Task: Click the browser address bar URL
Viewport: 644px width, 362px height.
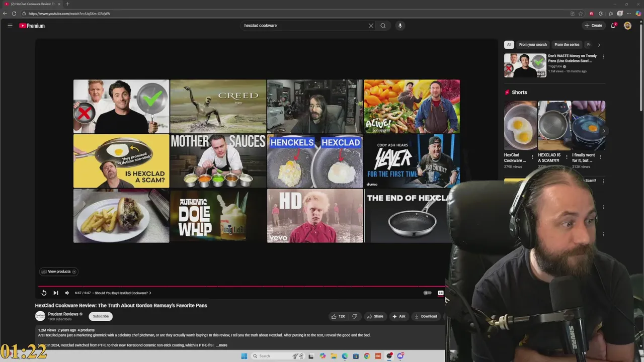Action: point(69,14)
